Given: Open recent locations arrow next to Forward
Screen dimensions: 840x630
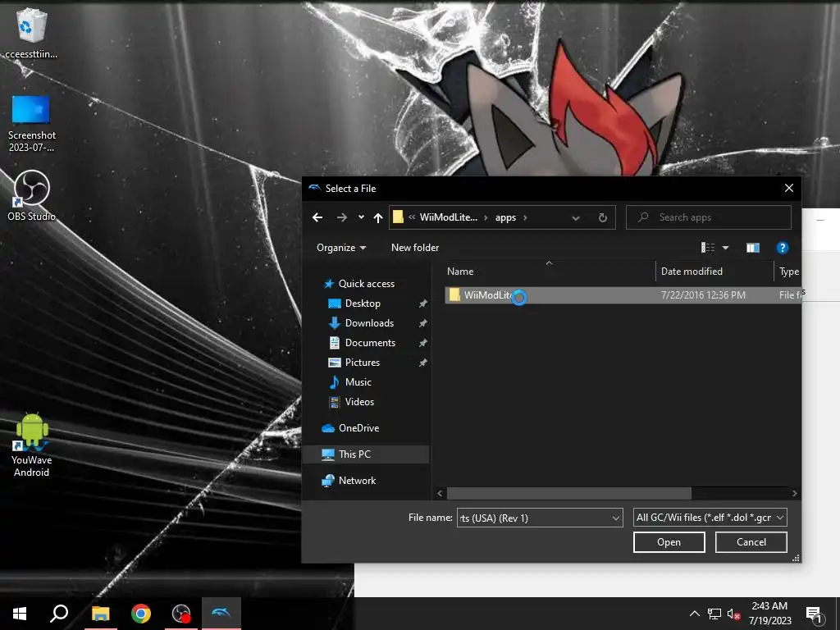Looking at the screenshot, I should pyautogui.click(x=361, y=217).
